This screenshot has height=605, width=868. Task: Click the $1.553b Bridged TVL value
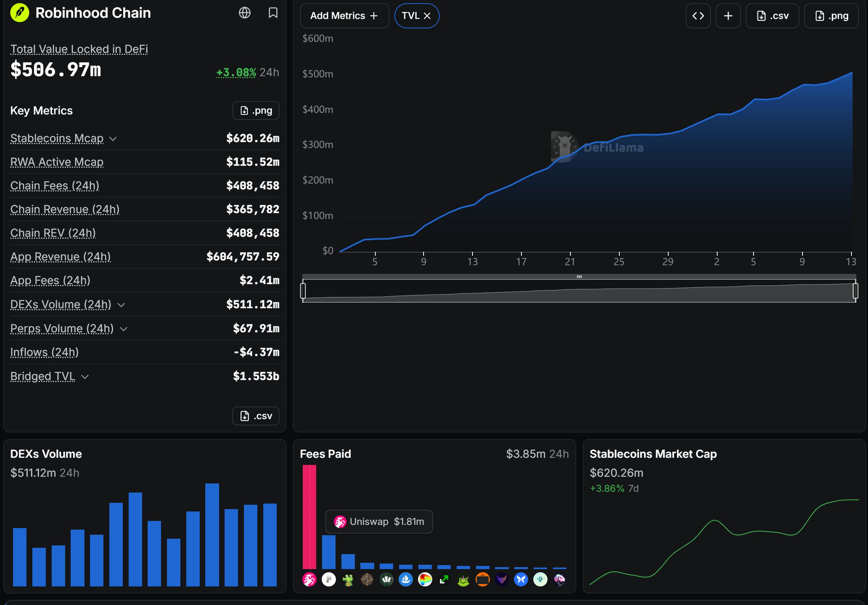point(256,376)
